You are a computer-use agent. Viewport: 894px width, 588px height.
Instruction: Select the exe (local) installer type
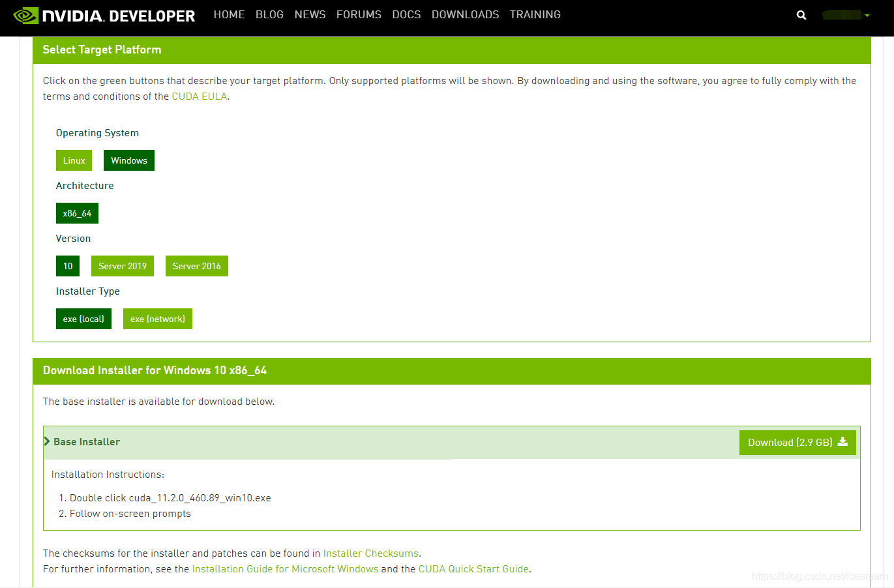click(x=83, y=319)
